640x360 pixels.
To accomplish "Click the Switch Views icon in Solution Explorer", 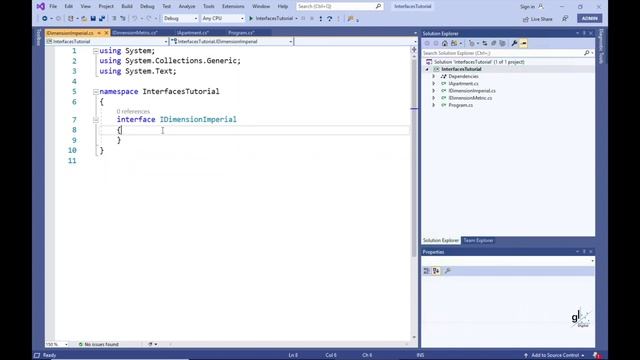I will 454,43.
